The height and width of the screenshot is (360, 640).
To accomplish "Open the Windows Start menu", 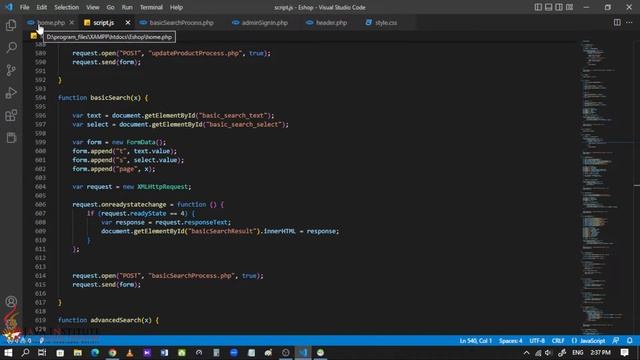I will click(x=8, y=353).
